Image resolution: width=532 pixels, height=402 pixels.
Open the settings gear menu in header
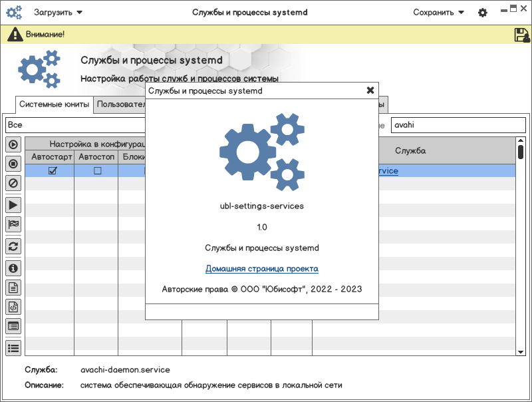point(483,13)
